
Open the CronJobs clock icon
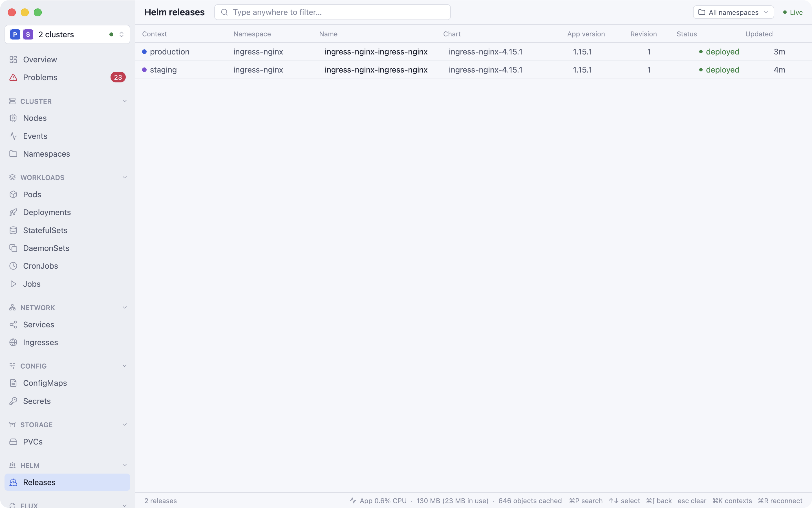[13, 266]
